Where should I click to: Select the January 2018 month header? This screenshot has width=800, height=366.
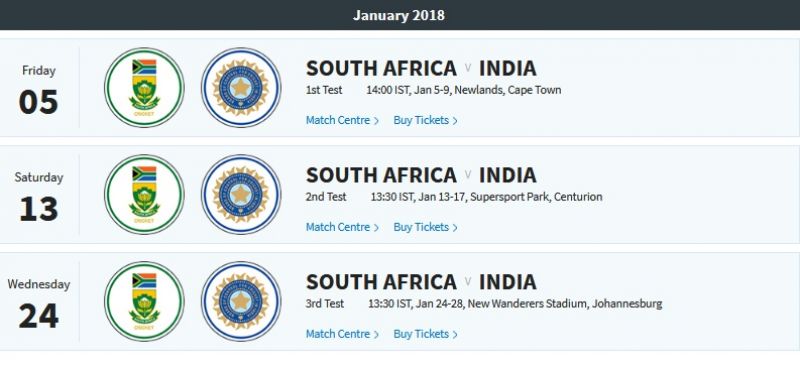coord(398,15)
